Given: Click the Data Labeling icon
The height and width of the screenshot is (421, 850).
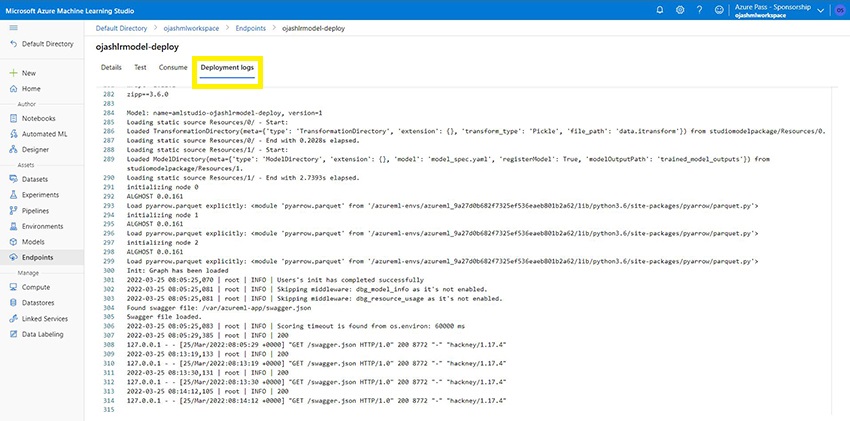Looking at the screenshot, I should tap(14, 334).
